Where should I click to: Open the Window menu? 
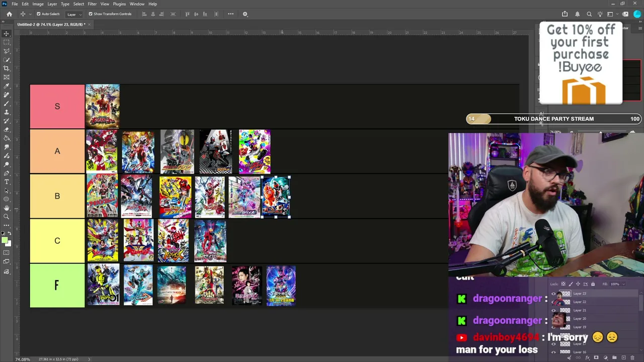(137, 4)
